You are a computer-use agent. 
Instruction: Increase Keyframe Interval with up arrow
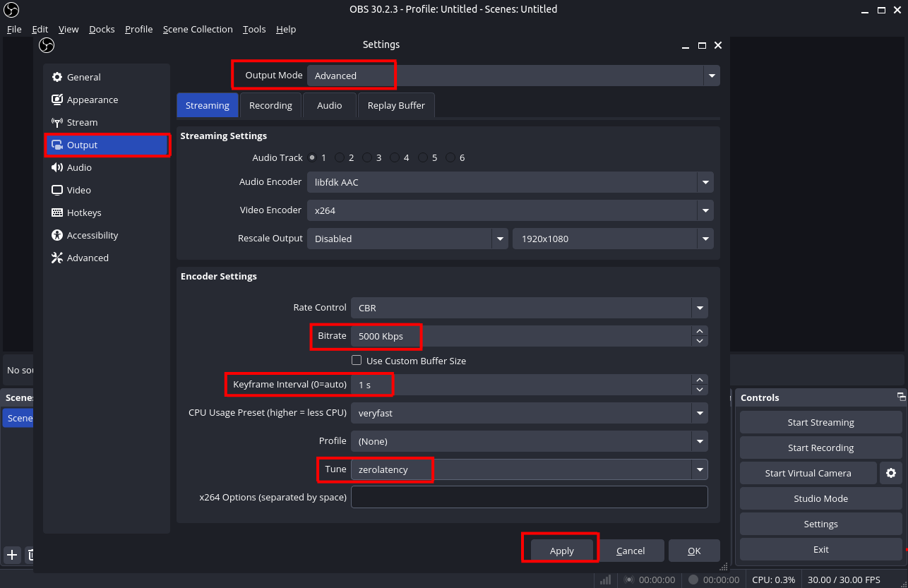point(700,380)
